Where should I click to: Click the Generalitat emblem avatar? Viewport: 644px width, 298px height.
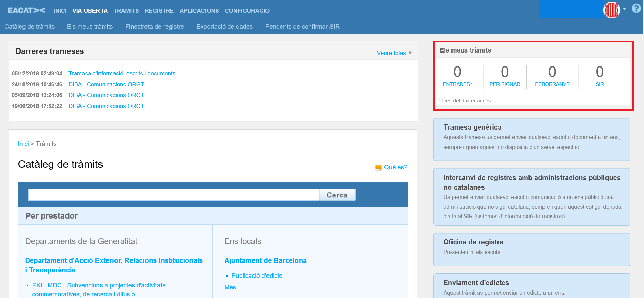coord(611,10)
